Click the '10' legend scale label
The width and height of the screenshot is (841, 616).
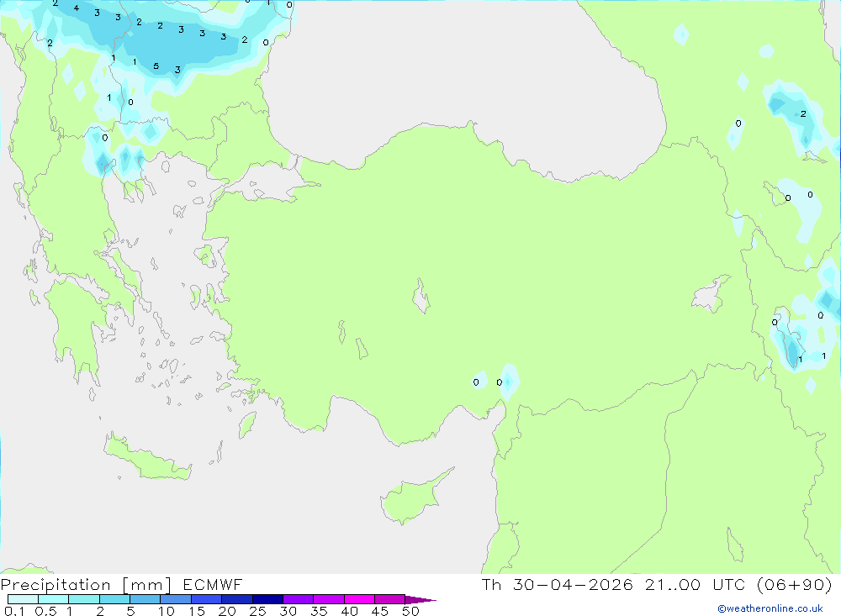pos(167,611)
